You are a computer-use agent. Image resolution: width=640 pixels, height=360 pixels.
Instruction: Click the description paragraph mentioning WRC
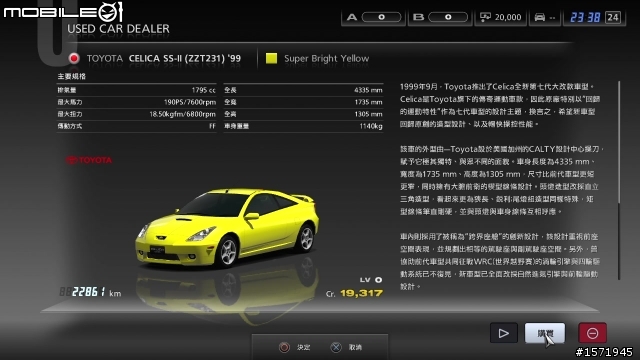[x=500, y=261]
